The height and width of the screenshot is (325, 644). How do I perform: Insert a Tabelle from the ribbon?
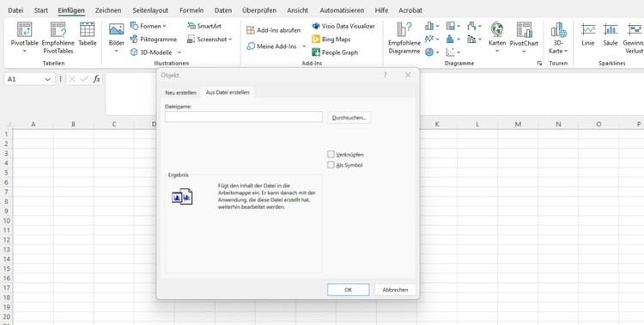tap(87, 34)
